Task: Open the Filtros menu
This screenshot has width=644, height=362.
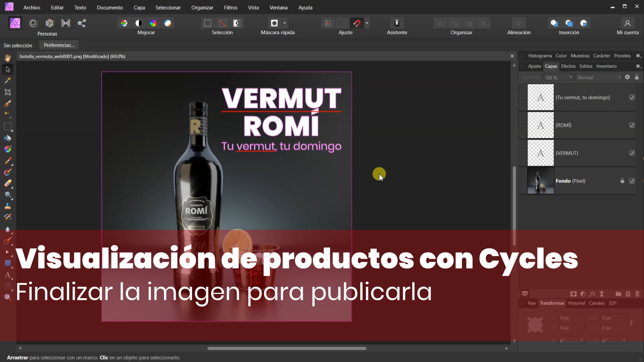Action: (x=230, y=7)
